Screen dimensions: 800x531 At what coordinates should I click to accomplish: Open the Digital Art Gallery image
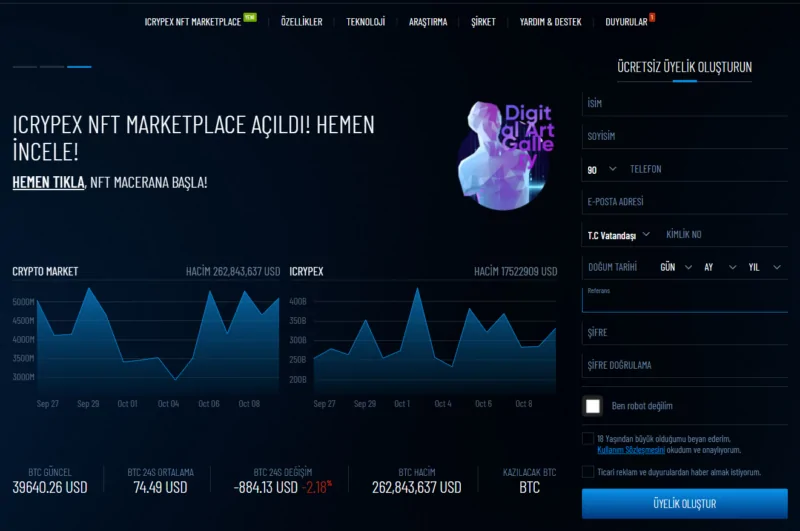(x=505, y=155)
